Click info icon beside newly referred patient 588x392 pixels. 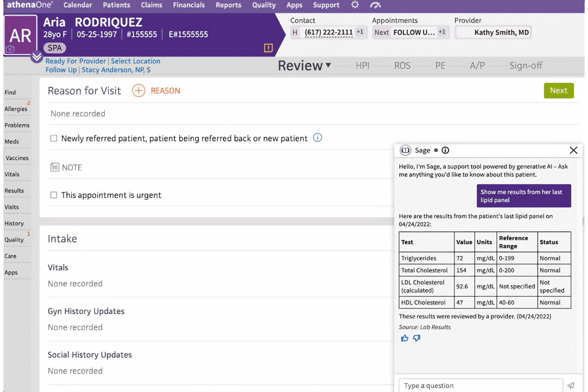point(317,137)
